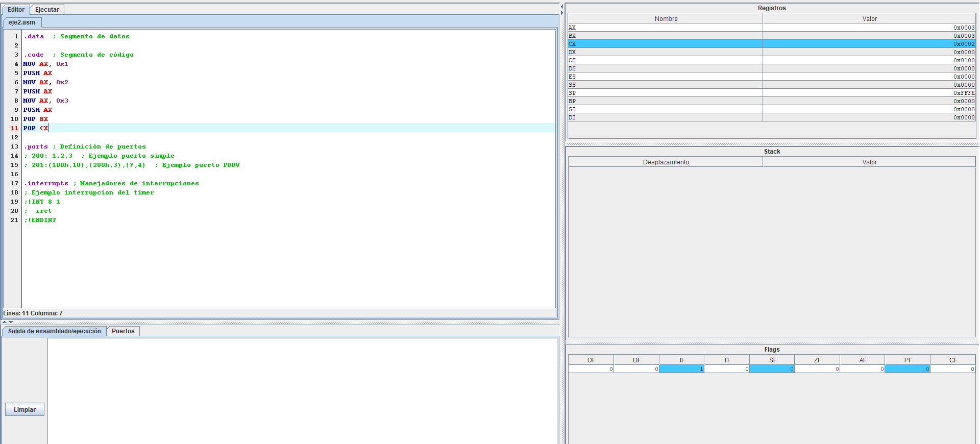Click the 'PUSH AX' on line 5
Viewport: 980px width, 444px height.
pyautogui.click(x=38, y=73)
